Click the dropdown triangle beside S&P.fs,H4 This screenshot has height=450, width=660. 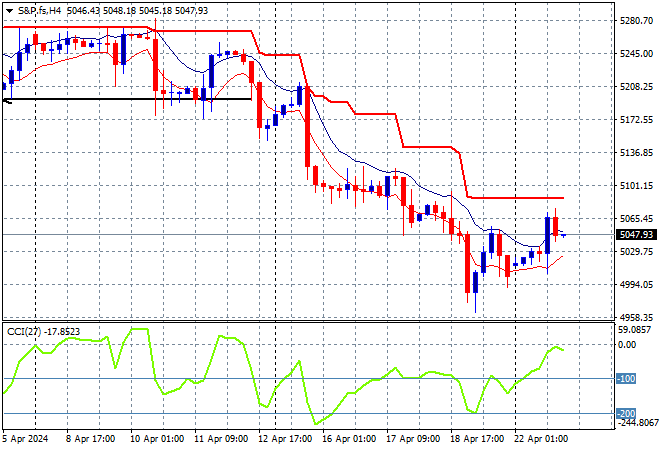(x=9, y=11)
